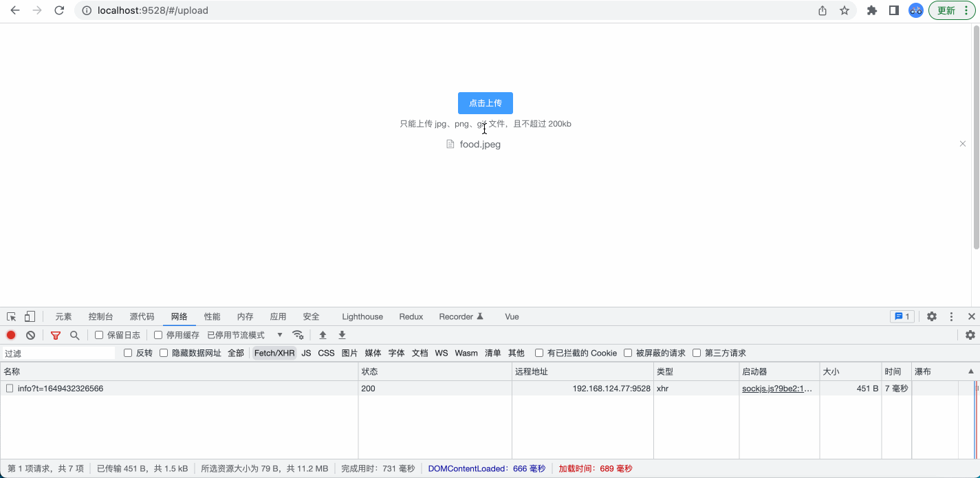Sort by 名称 name column header
Viewport: 980px width, 478px height.
179,371
